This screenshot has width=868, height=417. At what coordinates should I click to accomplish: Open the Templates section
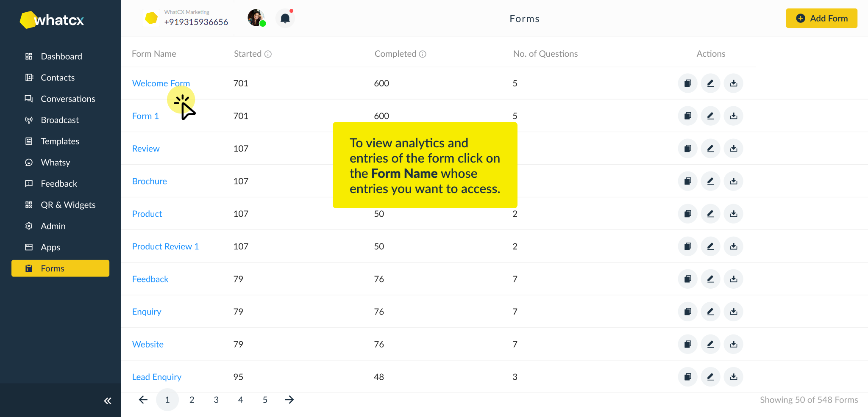click(60, 141)
